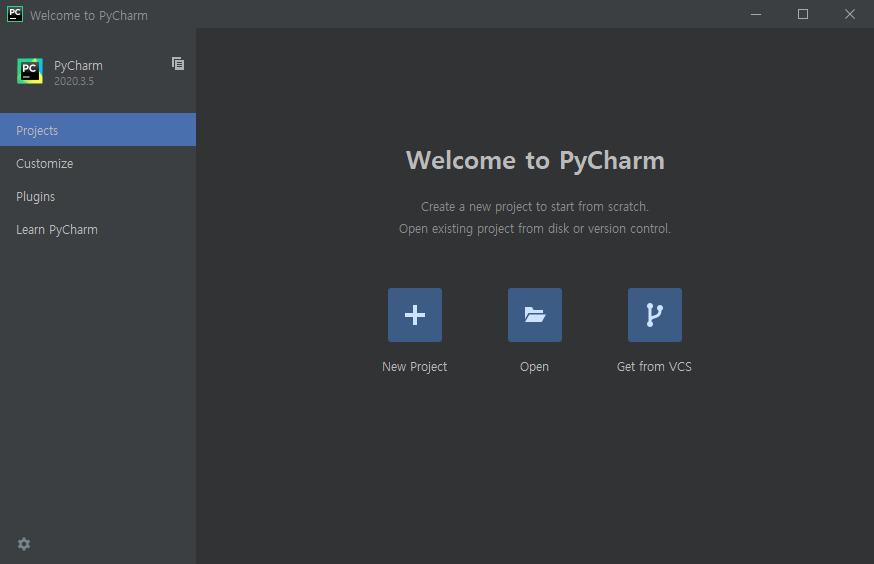Click the copy About info icon
This screenshot has height=564, width=874.
click(x=178, y=64)
